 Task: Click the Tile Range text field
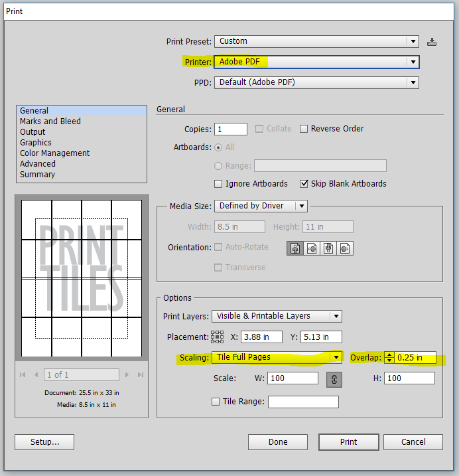click(303, 402)
